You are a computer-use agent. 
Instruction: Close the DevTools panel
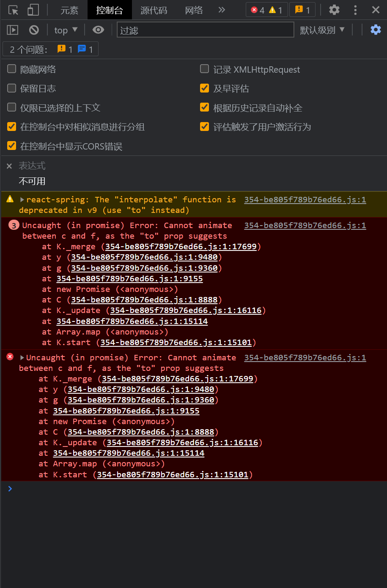[376, 10]
